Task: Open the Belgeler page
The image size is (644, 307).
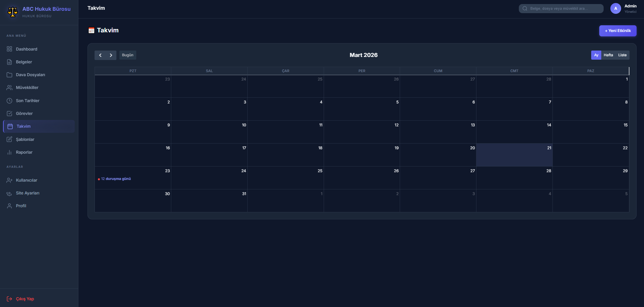Action: coord(39,62)
